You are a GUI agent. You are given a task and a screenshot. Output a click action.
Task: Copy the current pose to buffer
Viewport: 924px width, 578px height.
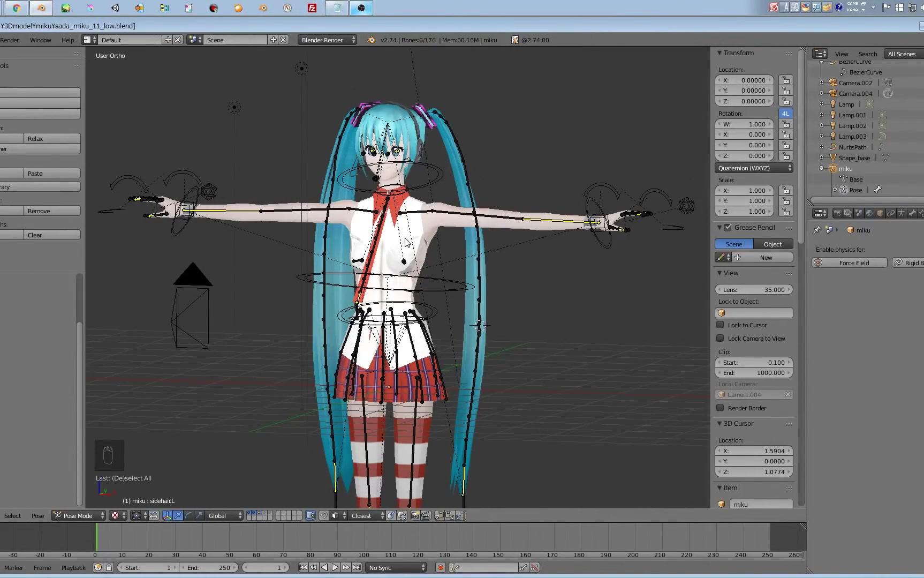[x=439, y=515]
